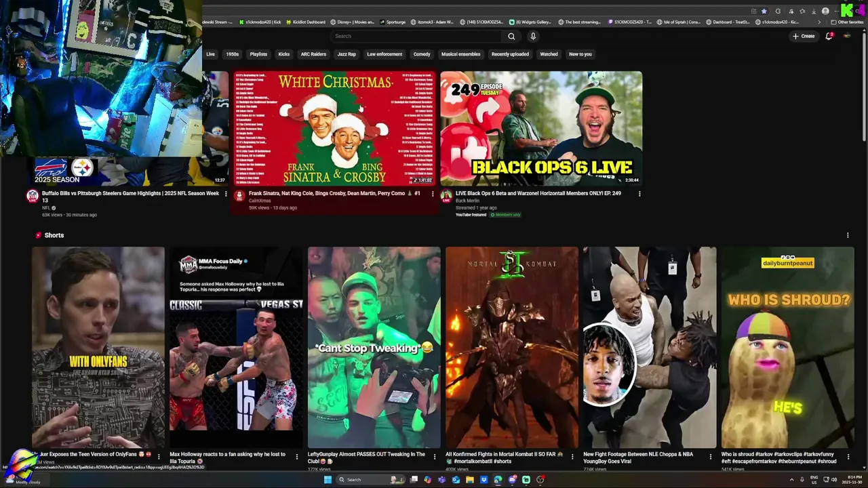Play NLE Choppa fight footage Short
The height and width of the screenshot is (488, 868).
click(x=650, y=347)
